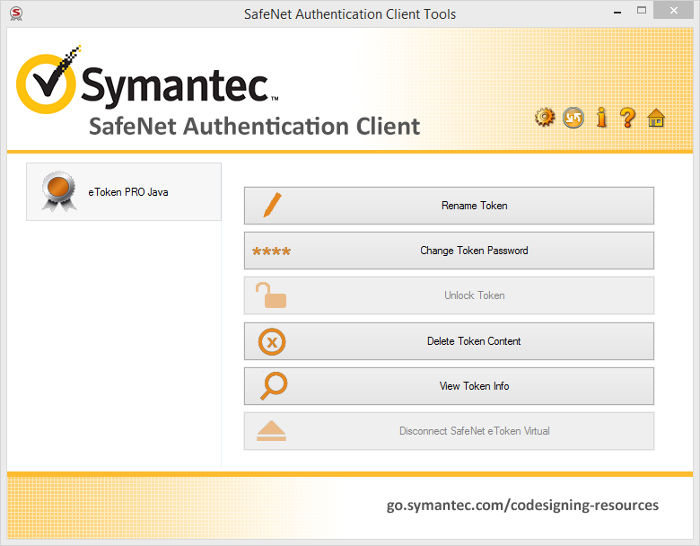This screenshot has width=700, height=546.
Task: Click the SafeNet app icon in title bar
Action: coord(16,13)
